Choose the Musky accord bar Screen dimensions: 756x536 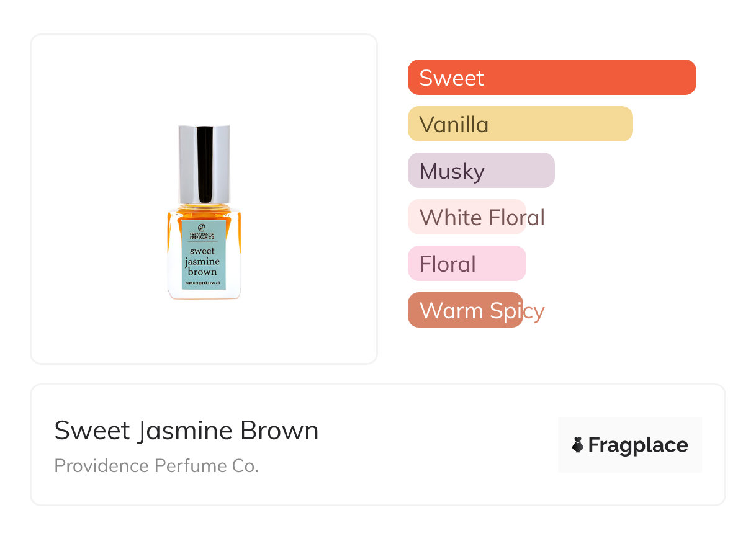pos(481,171)
